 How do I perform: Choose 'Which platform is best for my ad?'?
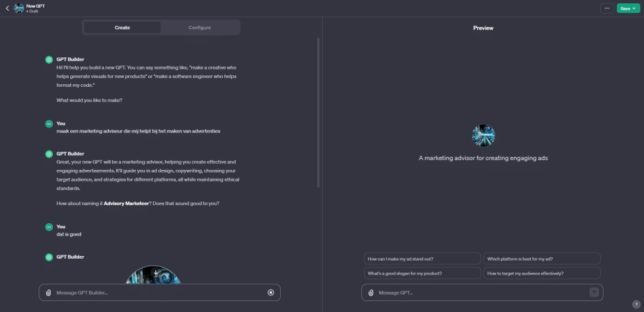click(542, 259)
